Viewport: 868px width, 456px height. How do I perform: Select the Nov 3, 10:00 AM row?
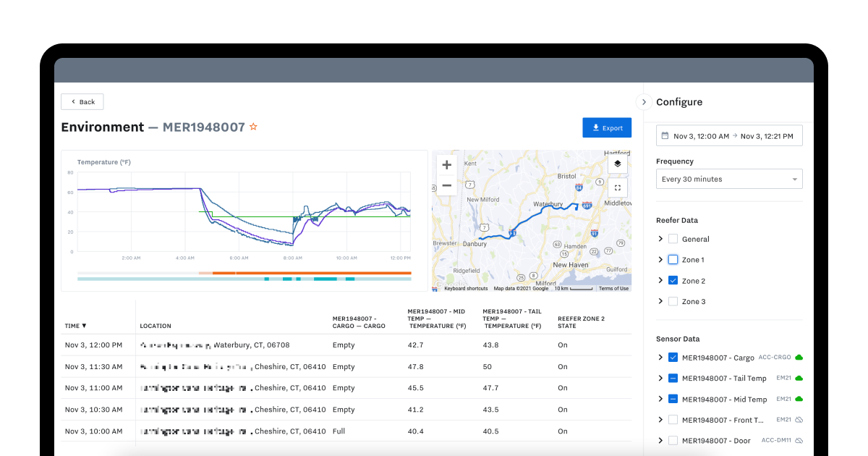tap(346, 431)
